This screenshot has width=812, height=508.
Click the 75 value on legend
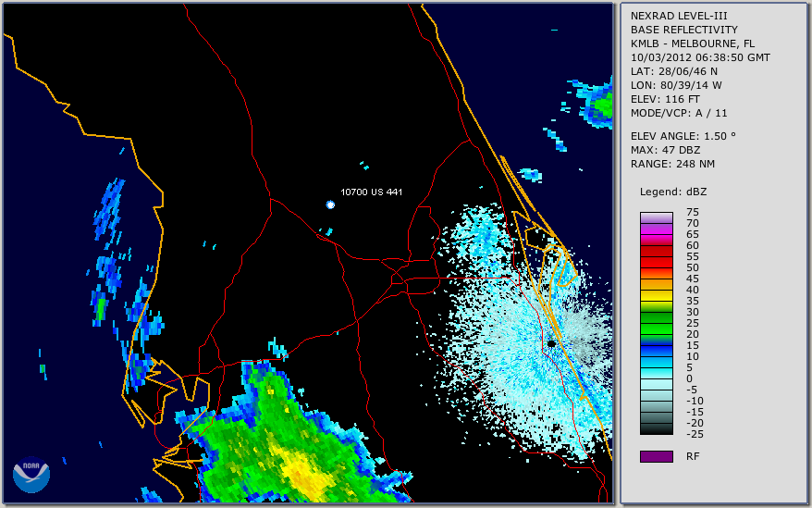coord(693,212)
